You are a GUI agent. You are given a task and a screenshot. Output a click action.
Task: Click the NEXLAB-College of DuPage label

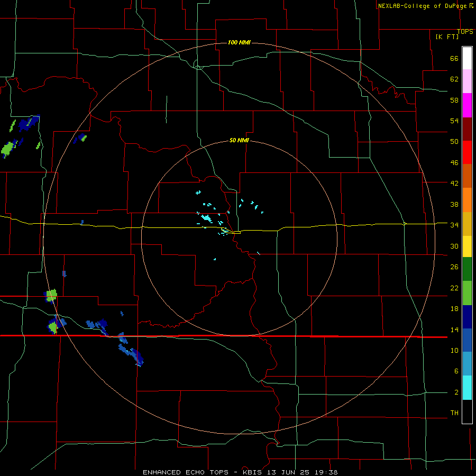(423, 6)
